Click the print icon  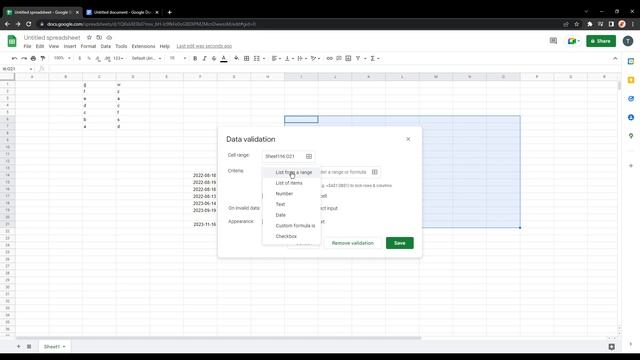(x=33, y=58)
